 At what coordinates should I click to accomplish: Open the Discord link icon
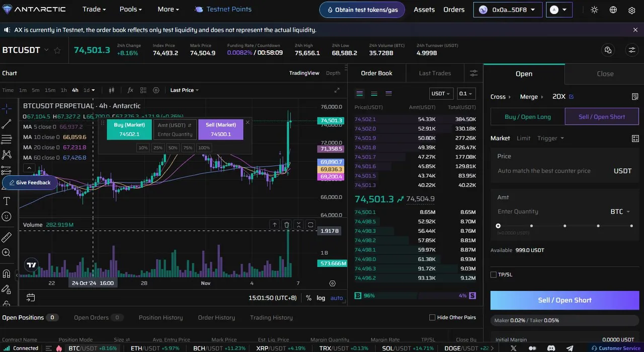(x=551, y=348)
